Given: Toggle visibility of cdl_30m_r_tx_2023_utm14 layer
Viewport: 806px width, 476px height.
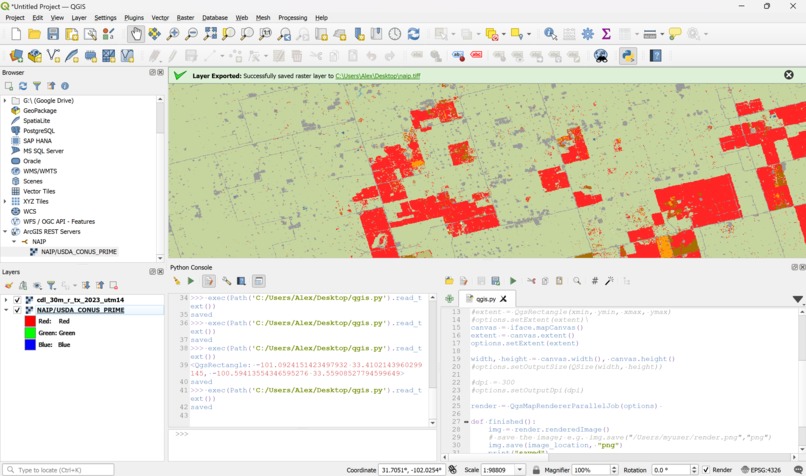Looking at the screenshot, I should click(x=17, y=300).
